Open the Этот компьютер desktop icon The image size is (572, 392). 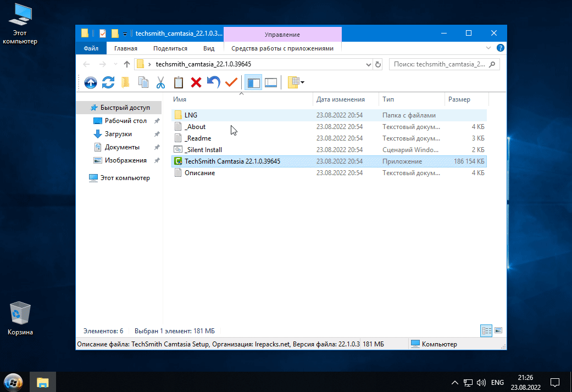[x=20, y=24]
